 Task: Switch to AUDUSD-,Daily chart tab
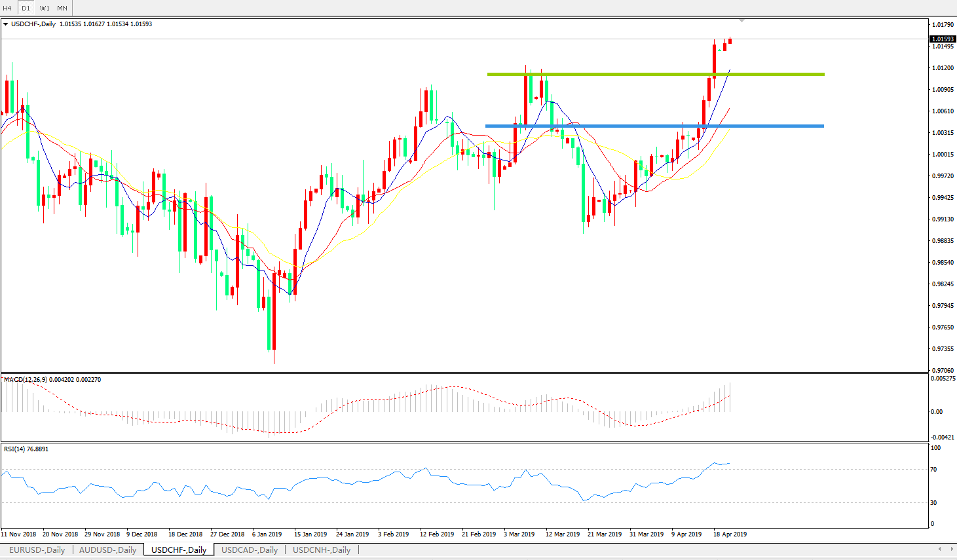click(x=107, y=550)
